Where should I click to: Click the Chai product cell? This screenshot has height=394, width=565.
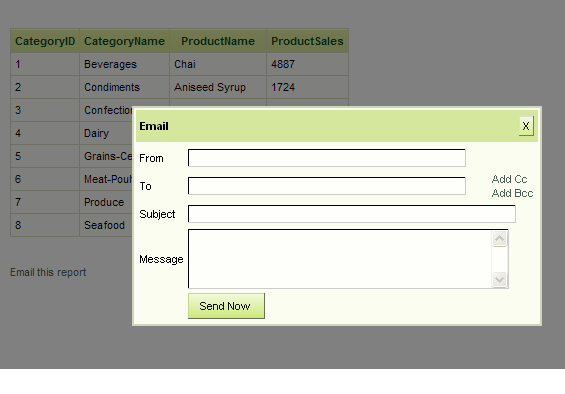(218, 64)
